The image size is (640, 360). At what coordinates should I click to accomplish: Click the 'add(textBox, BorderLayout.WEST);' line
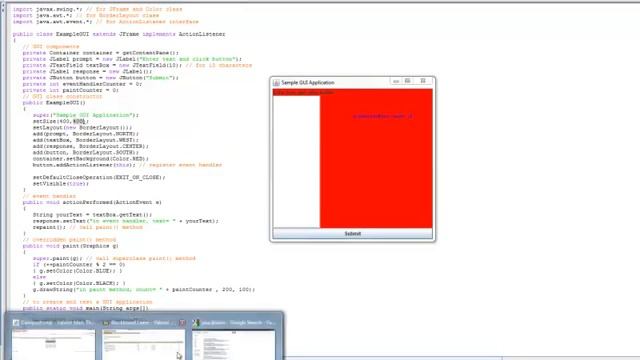[x=86, y=140]
